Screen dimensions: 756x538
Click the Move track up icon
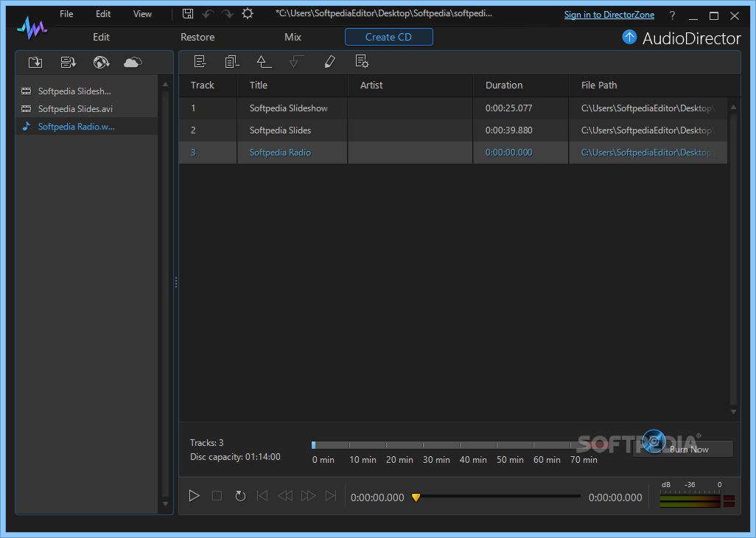point(264,61)
